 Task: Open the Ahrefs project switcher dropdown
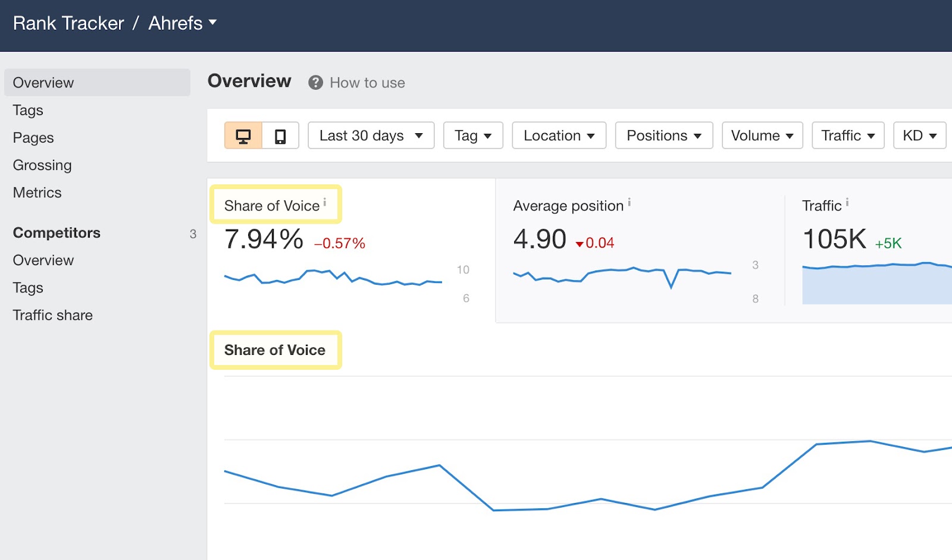pyautogui.click(x=181, y=23)
